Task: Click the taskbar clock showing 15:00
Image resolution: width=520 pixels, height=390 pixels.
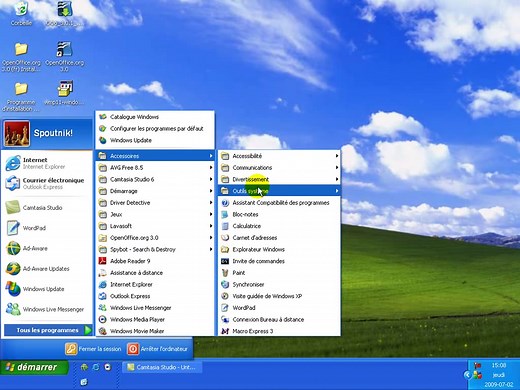Action: (499, 365)
